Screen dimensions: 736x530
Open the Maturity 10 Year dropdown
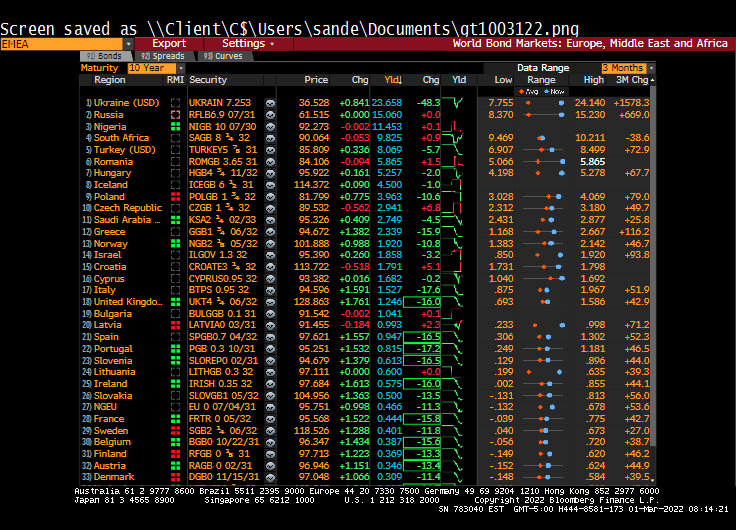pyautogui.click(x=149, y=68)
